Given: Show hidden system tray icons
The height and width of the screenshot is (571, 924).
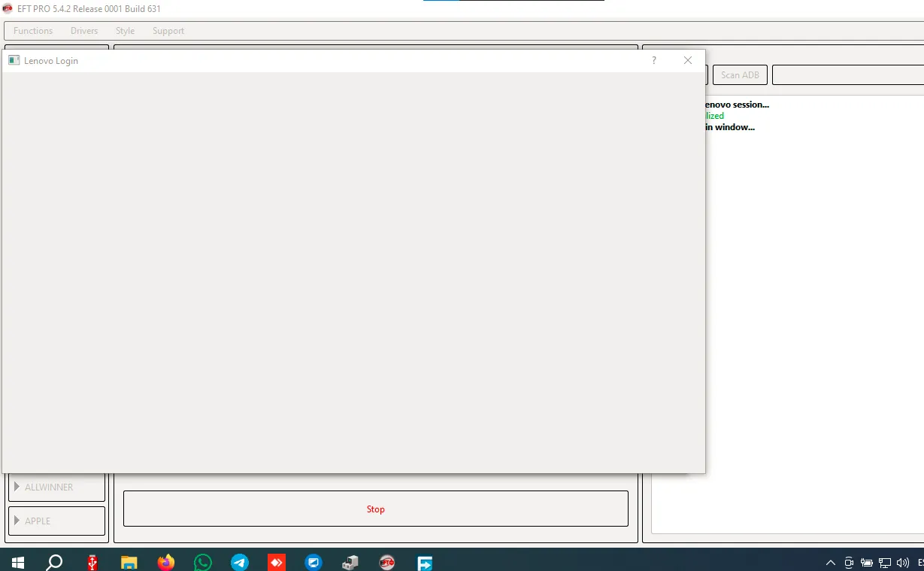Looking at the screenshot, I should coord(831,563).
